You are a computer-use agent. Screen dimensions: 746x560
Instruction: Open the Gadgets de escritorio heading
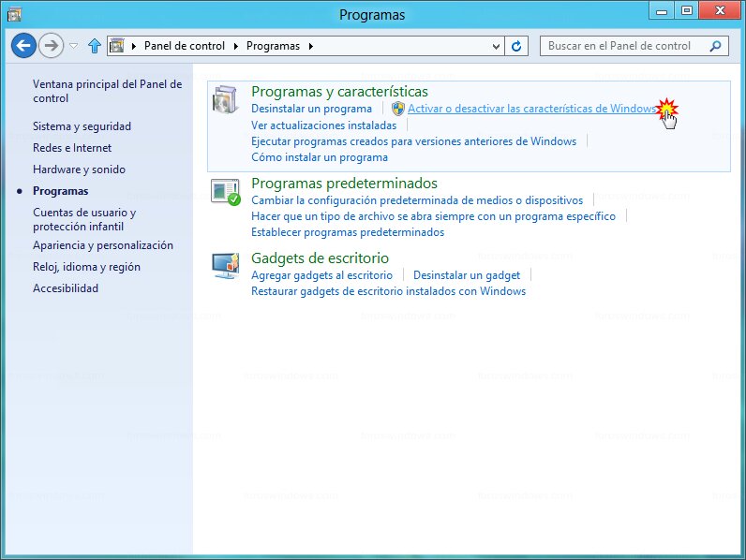tap(321, 258)
